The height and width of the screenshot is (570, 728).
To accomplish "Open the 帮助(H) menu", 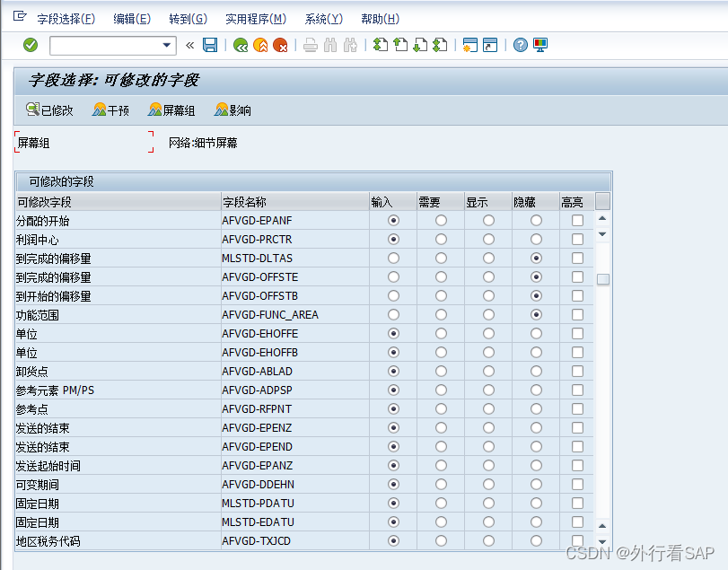I will [x=380, y=19].
